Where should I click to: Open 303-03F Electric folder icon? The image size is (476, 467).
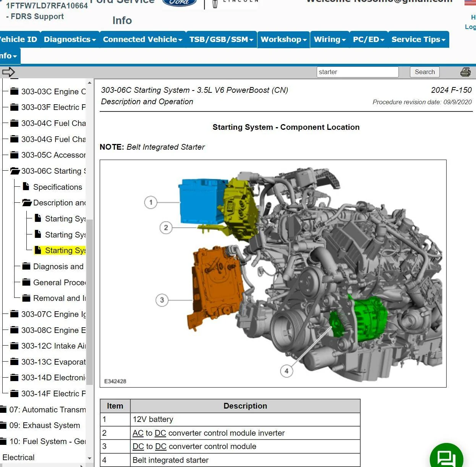(14, 107)
